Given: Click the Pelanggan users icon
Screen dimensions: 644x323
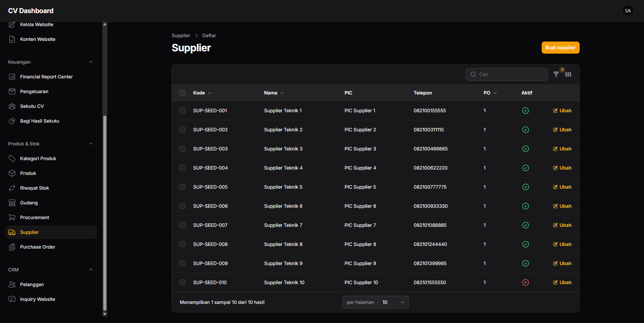Looking at the screenshot, I should click(x=12, y=284).
